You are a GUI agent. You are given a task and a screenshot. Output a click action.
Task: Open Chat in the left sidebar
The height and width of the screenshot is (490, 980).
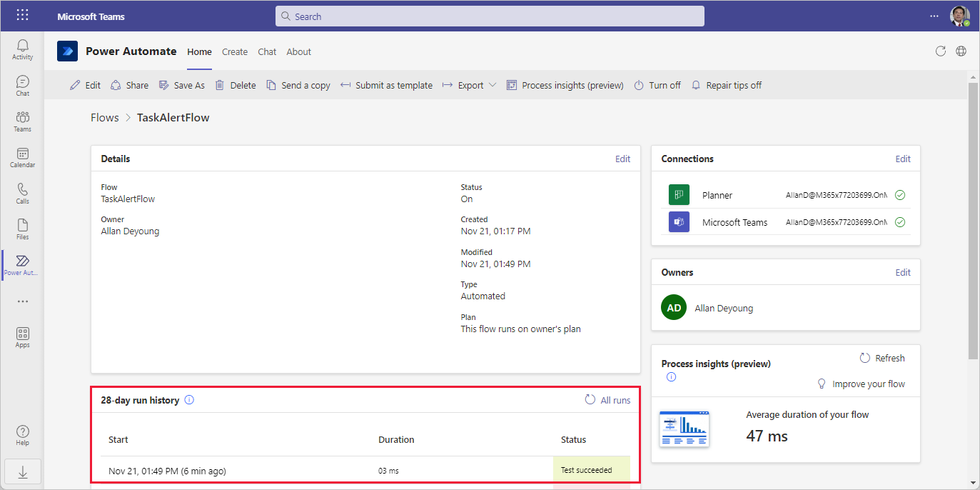22,85
